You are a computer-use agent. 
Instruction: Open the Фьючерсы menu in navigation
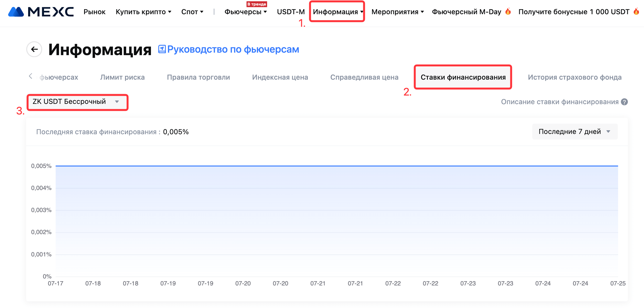[x=245, y=12]
